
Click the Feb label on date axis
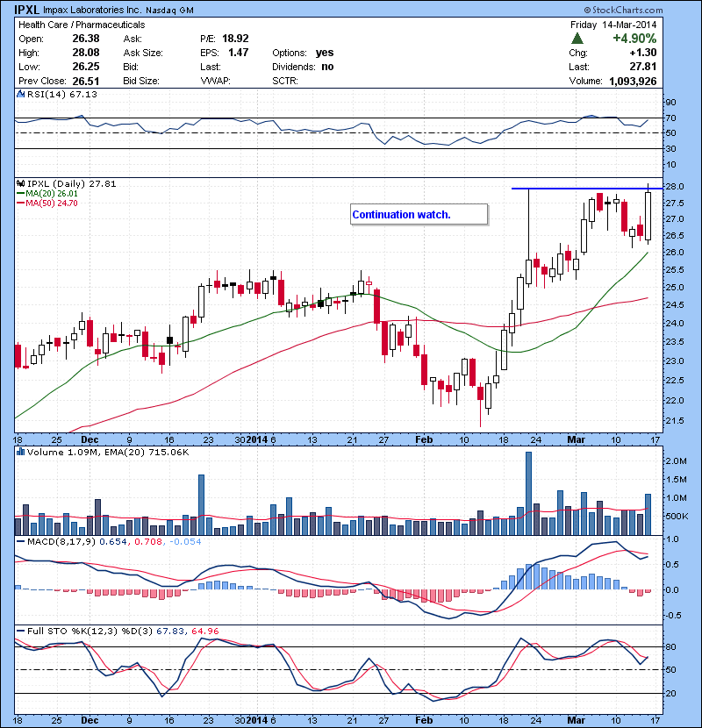click(424, 439)
